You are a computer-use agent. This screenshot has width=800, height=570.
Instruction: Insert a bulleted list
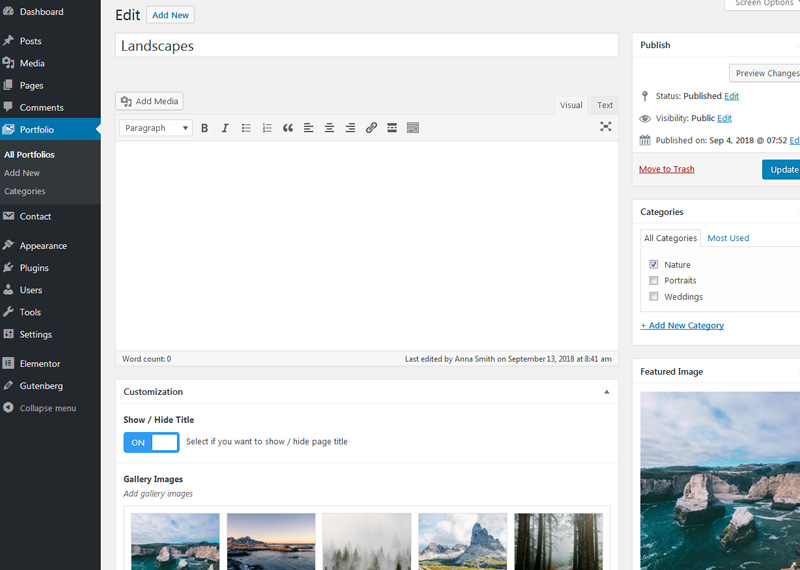246,128
